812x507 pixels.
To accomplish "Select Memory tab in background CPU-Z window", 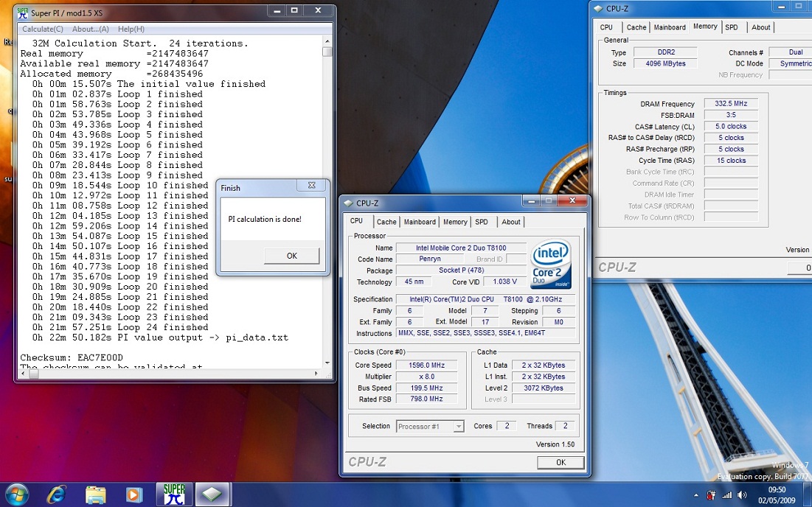I will click(x=705, y=27).
